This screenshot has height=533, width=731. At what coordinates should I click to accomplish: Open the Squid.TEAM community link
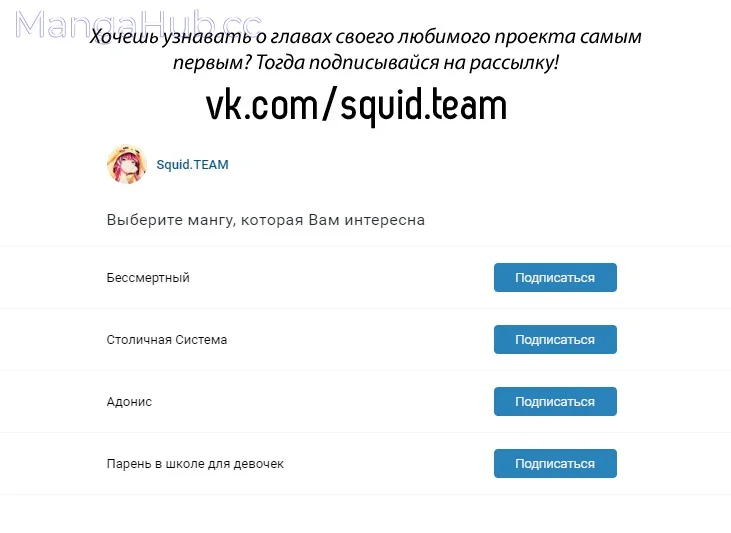coord(192,165)
